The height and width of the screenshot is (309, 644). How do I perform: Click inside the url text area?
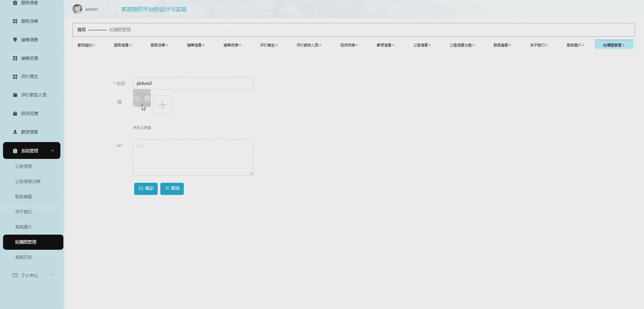pos(193,157)
